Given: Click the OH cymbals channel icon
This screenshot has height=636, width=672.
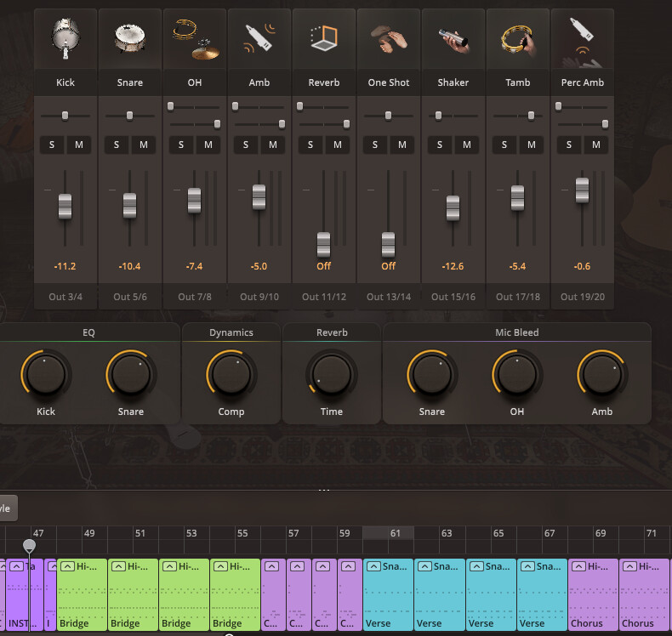Looking at the screenshot, I should pyautogui.click(x=195, y=39).
